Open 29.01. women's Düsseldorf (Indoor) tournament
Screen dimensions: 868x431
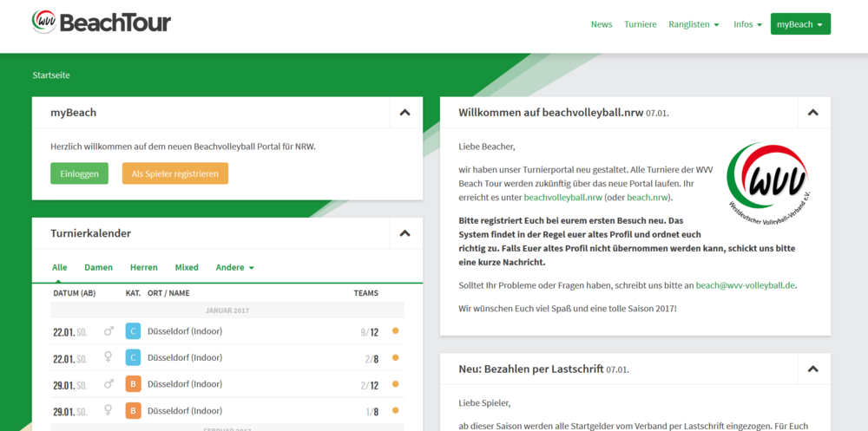[185, 410]
